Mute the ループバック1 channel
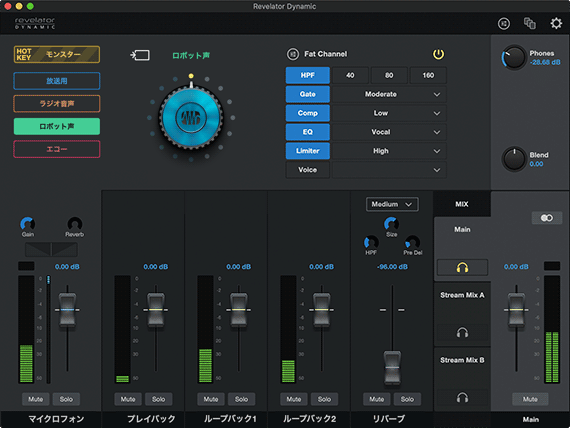This screenshot has width=570, height=428. click(x=211, y=399)
